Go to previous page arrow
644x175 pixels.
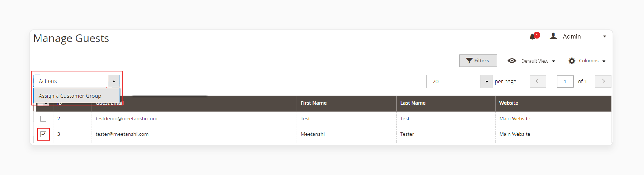[x=538, y=81]
